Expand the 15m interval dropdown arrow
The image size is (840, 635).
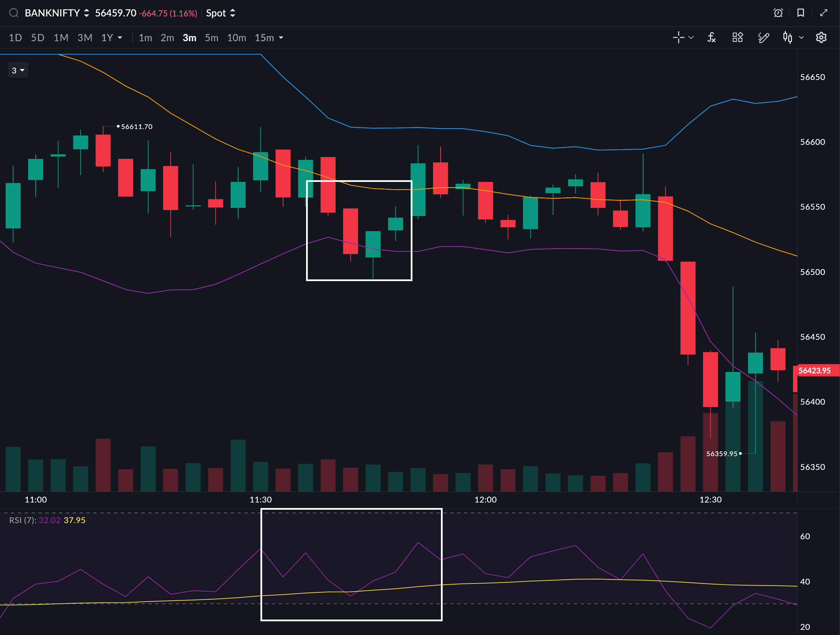281,38
